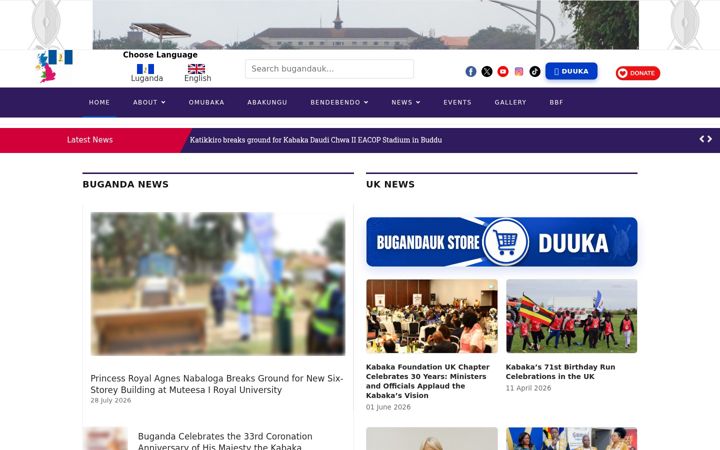720x450 pixels.
Task: Expand the News dropdown menu
Action: [406, 102]
